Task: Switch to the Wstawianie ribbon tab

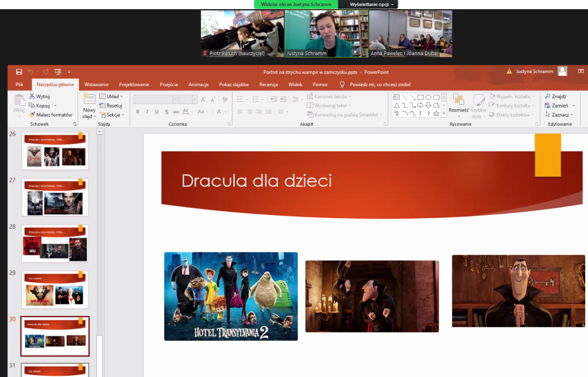Action: tap(96, 84)
